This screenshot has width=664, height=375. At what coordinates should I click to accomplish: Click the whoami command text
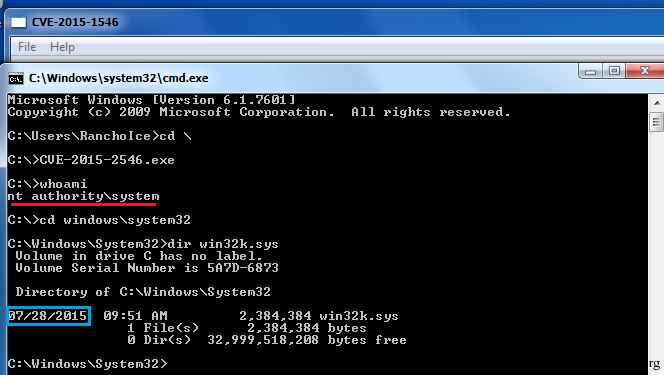pyautogui.click(x=64, y=184)
